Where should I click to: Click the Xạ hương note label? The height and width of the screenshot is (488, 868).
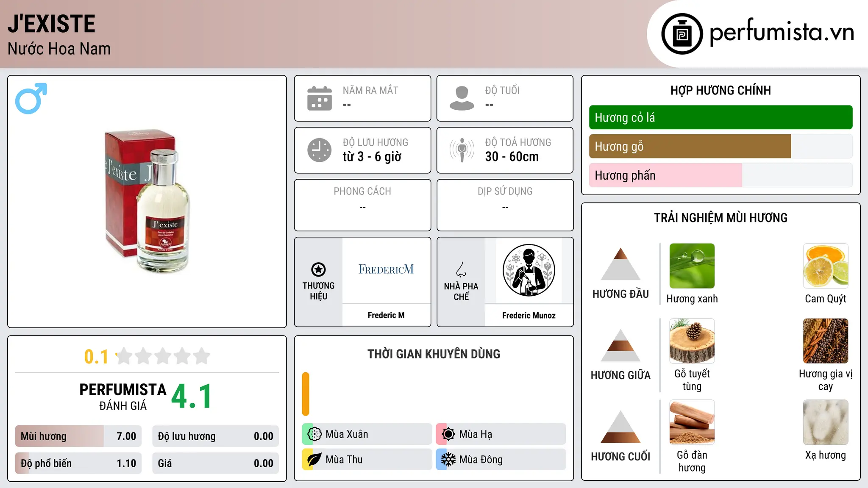coord(826,455)
